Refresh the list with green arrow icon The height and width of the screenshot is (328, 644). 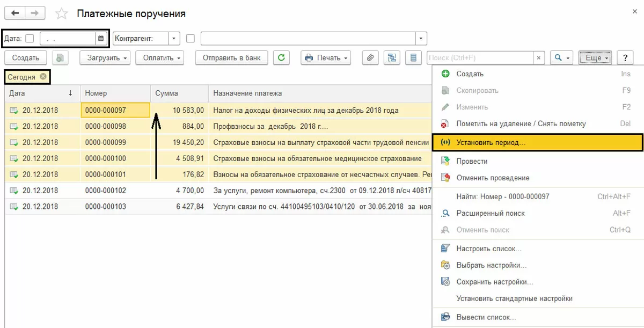coord(281,58)
